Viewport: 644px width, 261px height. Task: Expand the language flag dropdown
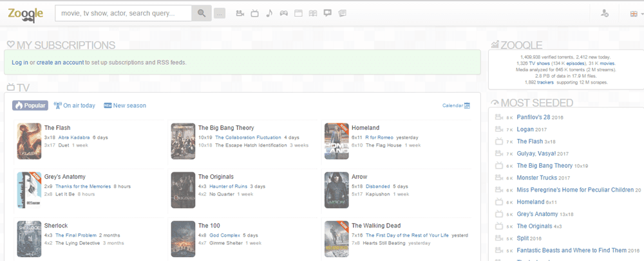click(x=633, y=13)
